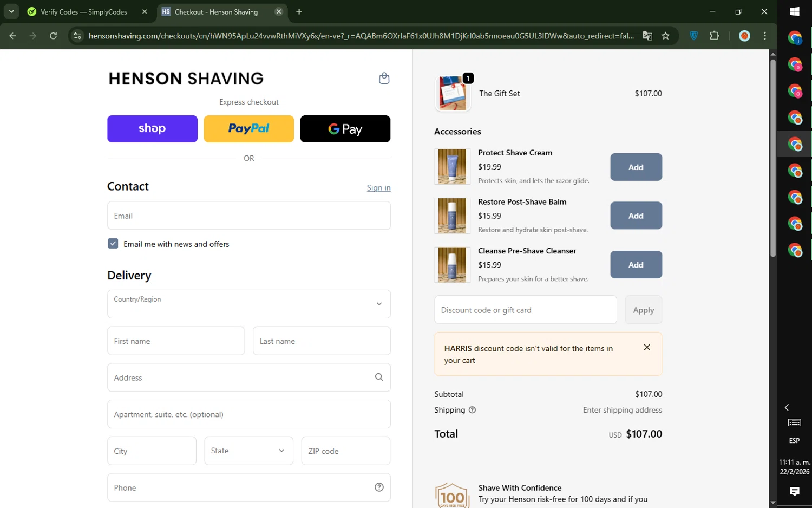Open the Bitwarden shield extension icon
Image resolution: width=812 pixels, height=508 pixels.
(x=694, y=36)
